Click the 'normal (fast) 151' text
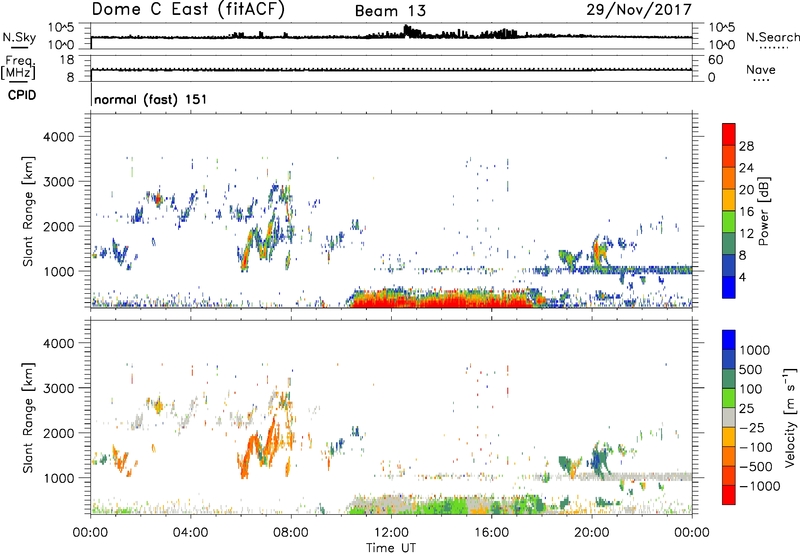Image resolution: width=800 pixels, height=554 pixels. tap(151, 99)
